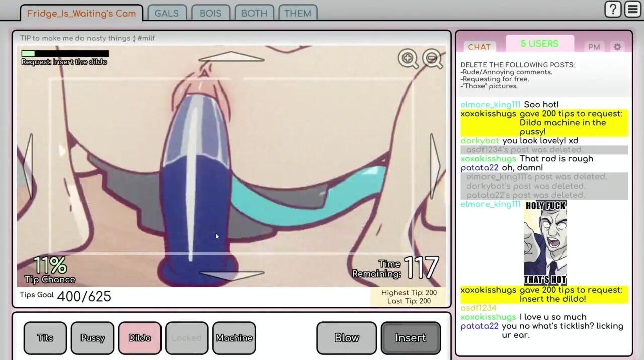Open chat settings gear icon
The image size is (644, 360).
(617, 47)
